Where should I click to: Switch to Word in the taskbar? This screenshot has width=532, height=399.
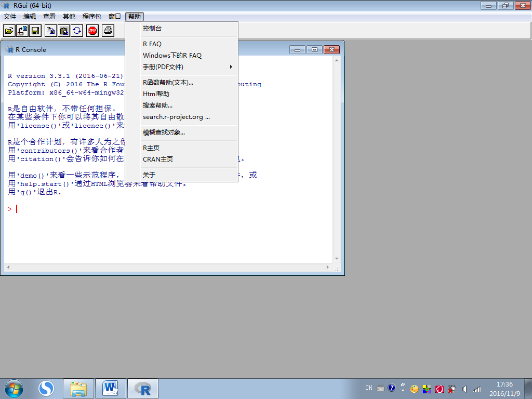click(111, 389)
